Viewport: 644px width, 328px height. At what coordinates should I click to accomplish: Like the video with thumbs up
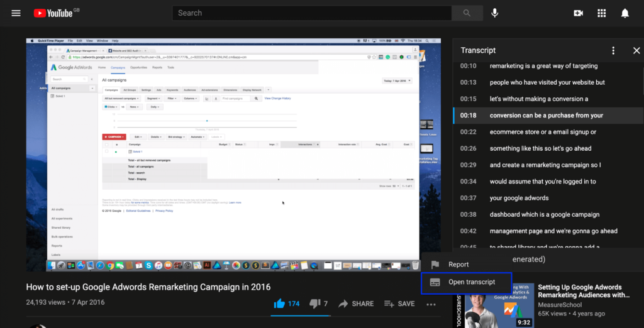(286, 303)
